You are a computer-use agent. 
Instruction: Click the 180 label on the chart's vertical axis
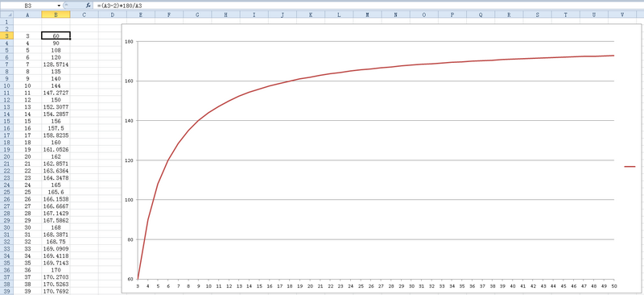(x=129, y=42)
